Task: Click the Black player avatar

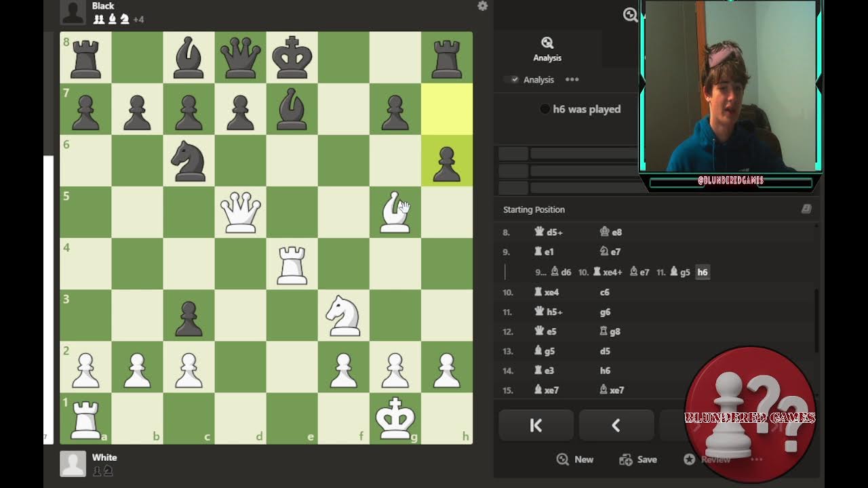Action: 73,12
